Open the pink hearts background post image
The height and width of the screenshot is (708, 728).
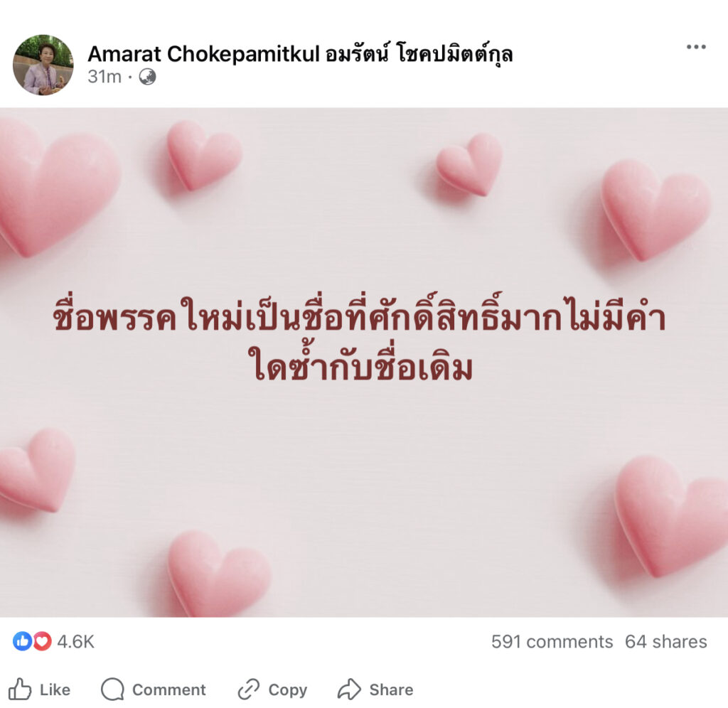(364, 362)
